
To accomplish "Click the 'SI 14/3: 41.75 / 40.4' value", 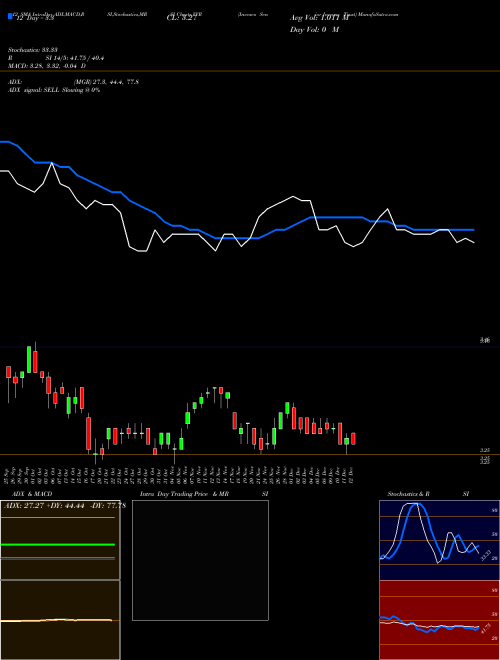I will 75,58.
